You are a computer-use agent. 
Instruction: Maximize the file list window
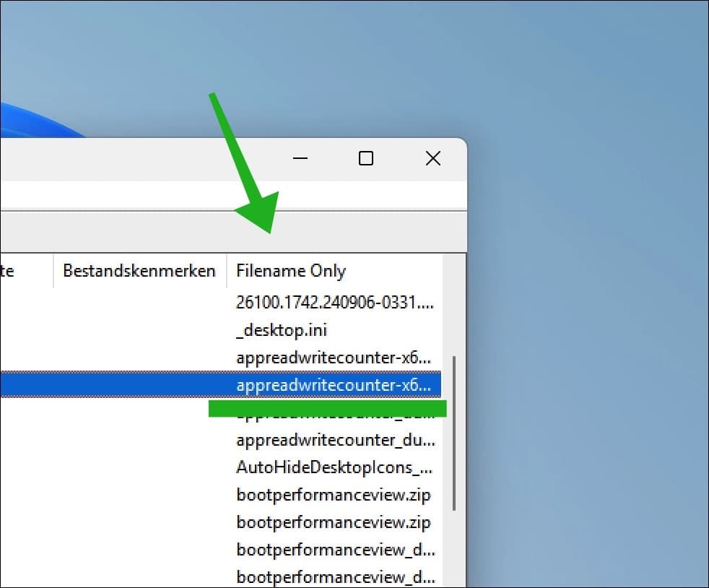(366, 159)
